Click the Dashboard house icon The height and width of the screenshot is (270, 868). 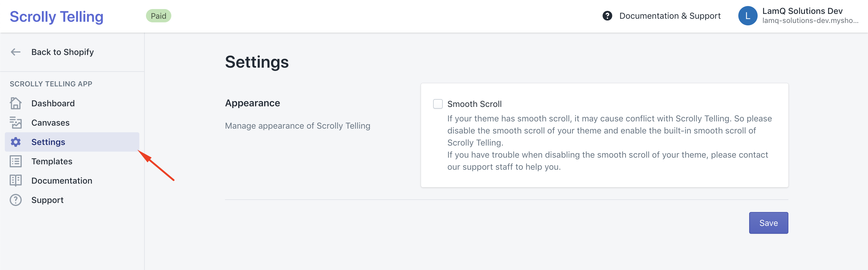[15, 103]
